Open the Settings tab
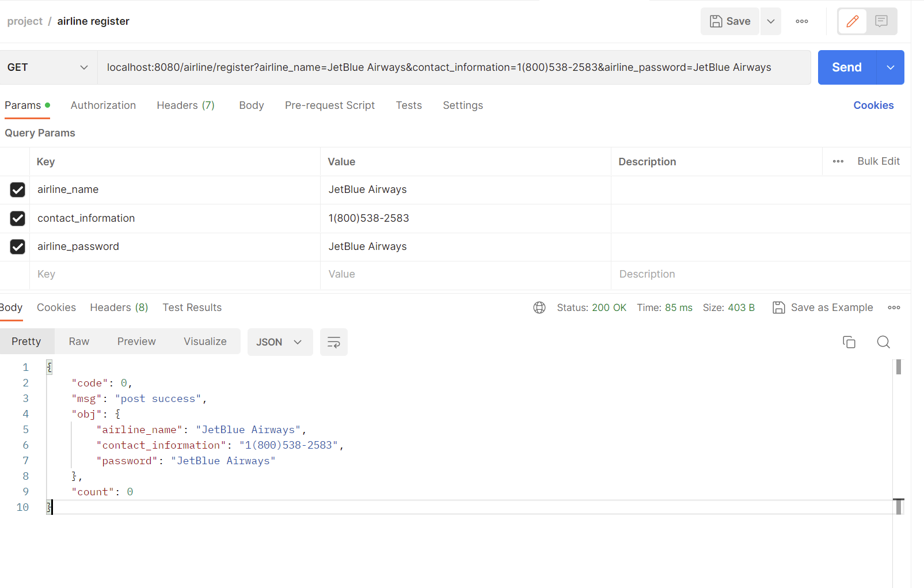This screenshot has height=588, width=924. pos(463,105)
